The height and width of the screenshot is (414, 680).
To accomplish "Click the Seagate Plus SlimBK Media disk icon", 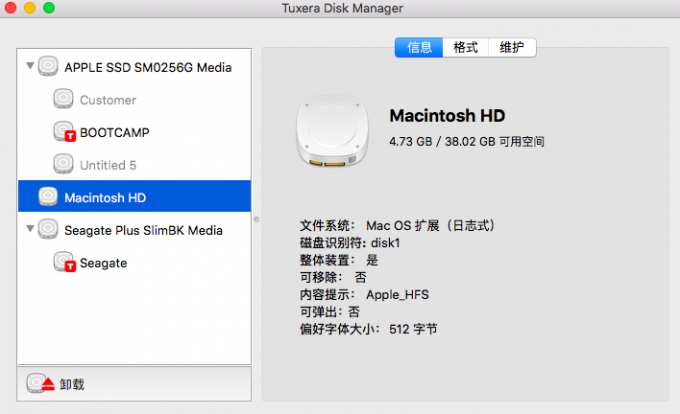I will coord(48,229).
